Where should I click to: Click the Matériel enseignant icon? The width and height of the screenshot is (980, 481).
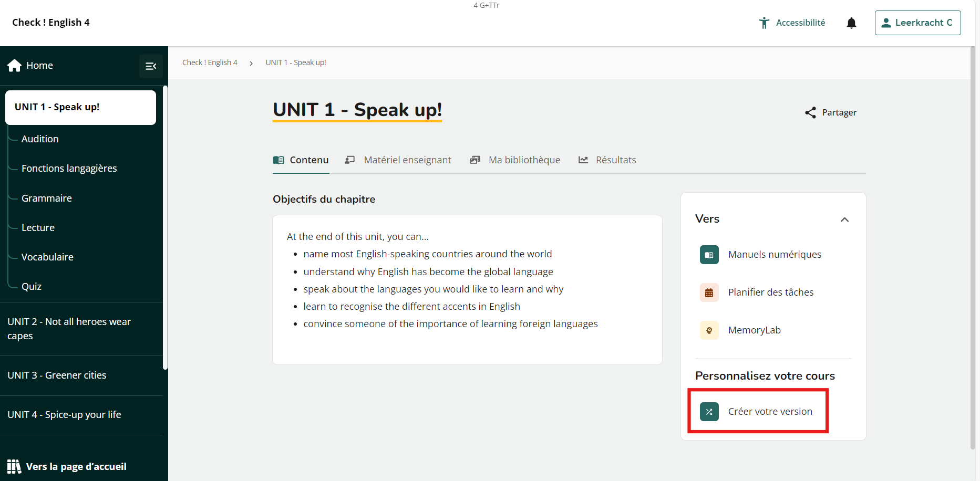(x=350, y=160)
